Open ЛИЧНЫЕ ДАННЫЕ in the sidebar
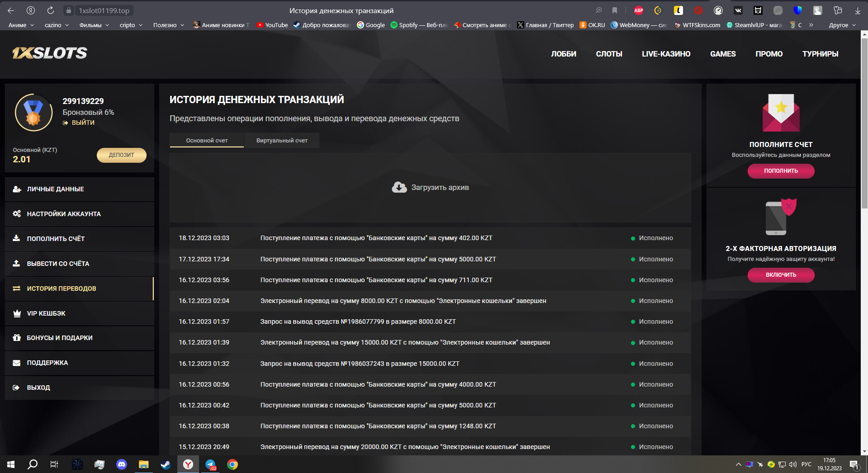 click(x=80, y=189)
